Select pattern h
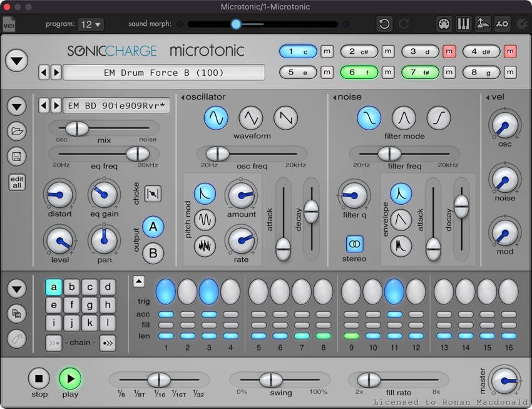The width and height of the screenshot is (532, 409). [x=108, y=305]
